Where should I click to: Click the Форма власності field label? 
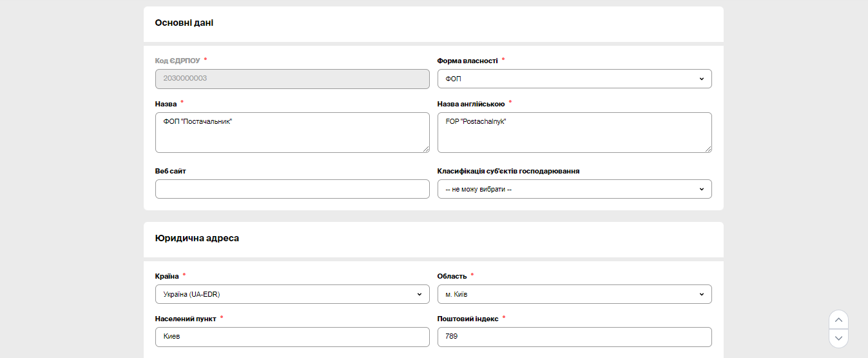click(467, 61)
